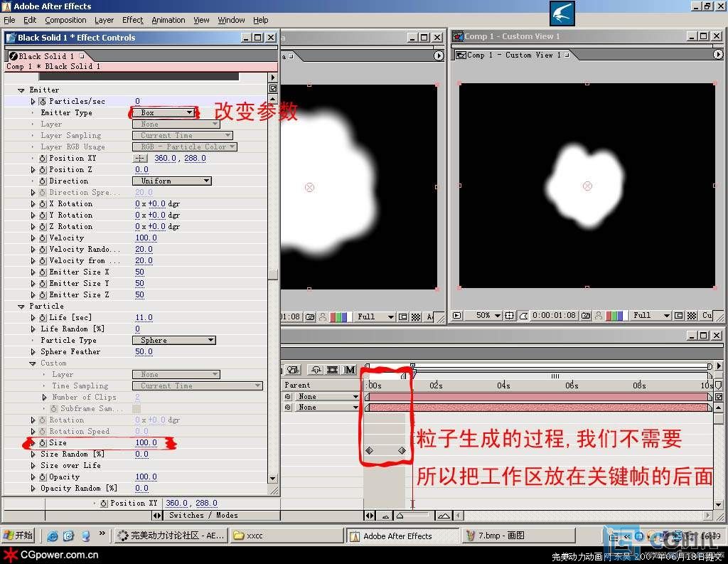Click the Switches / Modes button
Screen dimensions: 728x564
(x=203, y=515)
